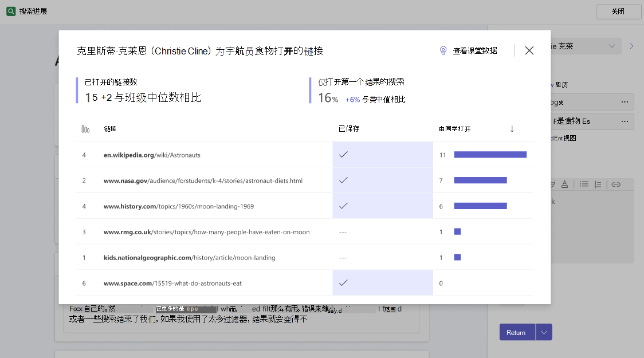644x358 pixels.
Task: Click saved checkmark in nasa.gov row
Action: 343,180
